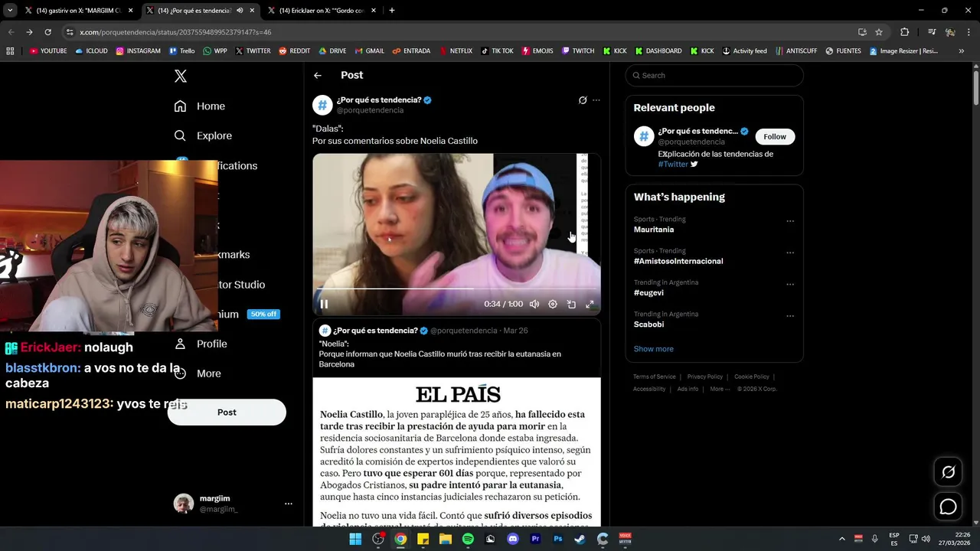Open File Explorer from taskbar
980x551 pixels.
tap(446, 539)
